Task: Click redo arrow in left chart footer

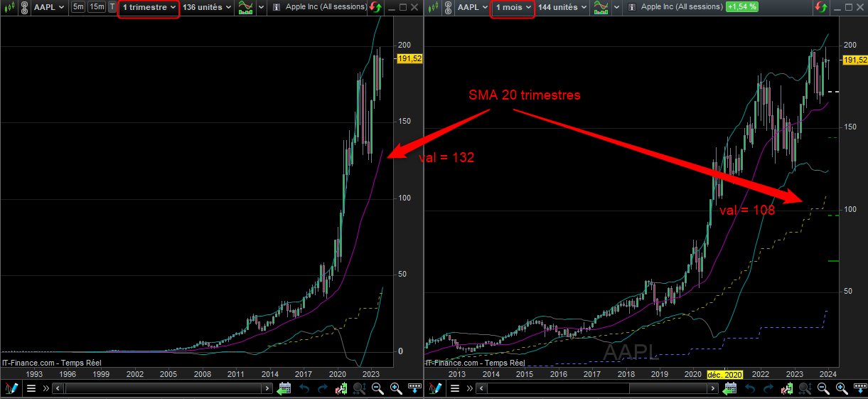Action: point(322,388)
